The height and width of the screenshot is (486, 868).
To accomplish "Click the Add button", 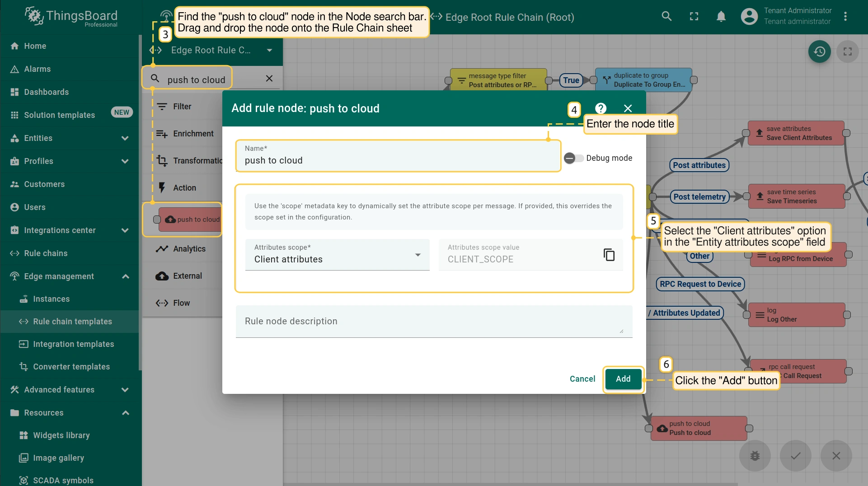I will point(623,379).
